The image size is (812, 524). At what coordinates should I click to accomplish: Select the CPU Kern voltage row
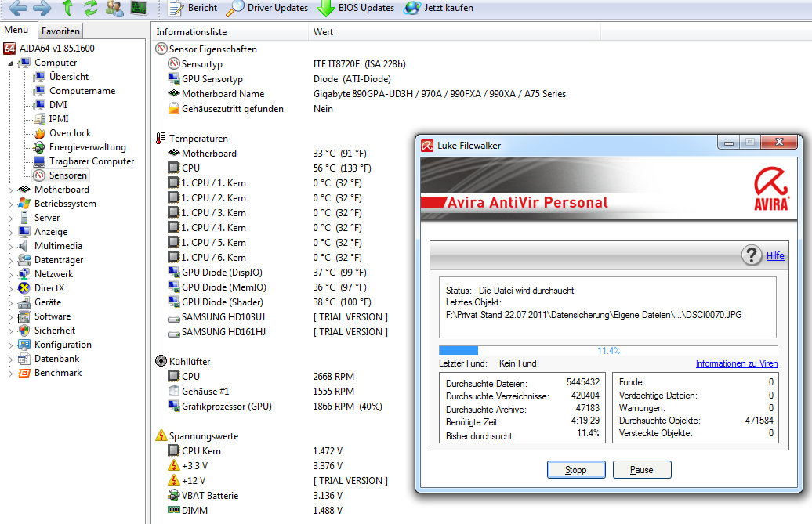[x=256, y=450]
